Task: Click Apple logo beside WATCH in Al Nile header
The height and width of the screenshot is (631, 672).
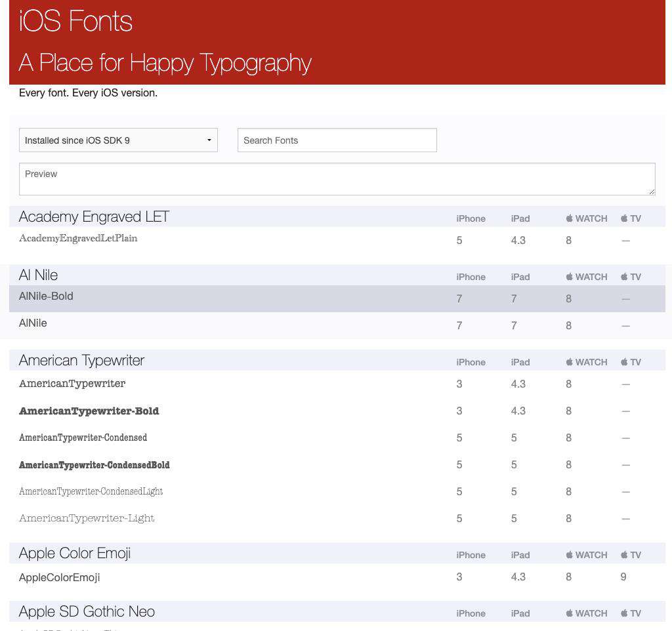Action: (x=569, y=277)
